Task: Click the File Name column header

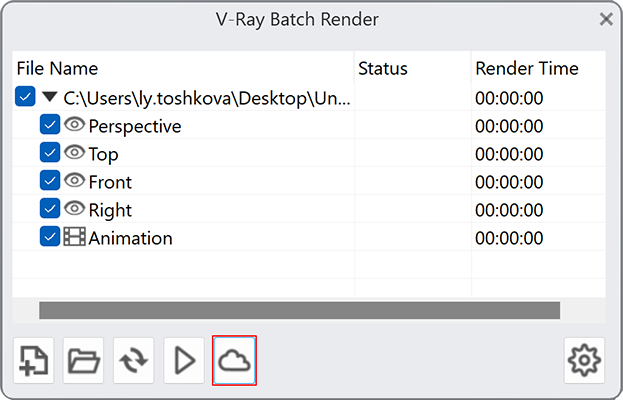Action: tap(57, 68)
